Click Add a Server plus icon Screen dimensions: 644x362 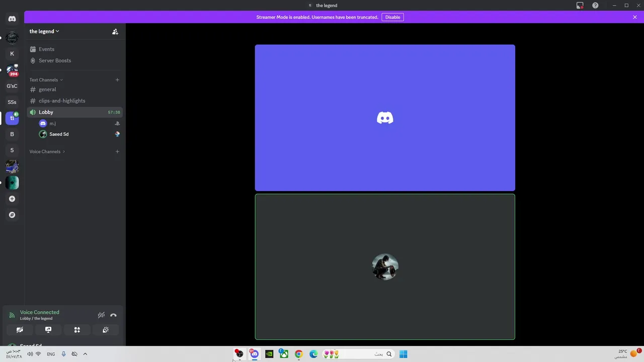(x=12, y=199)
